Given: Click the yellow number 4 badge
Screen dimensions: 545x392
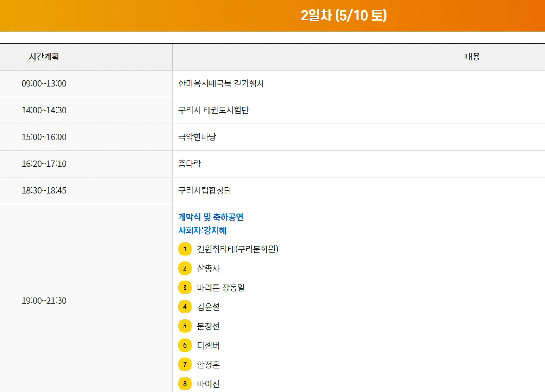Looking at the screenshot, I should (x=185, y=307).
